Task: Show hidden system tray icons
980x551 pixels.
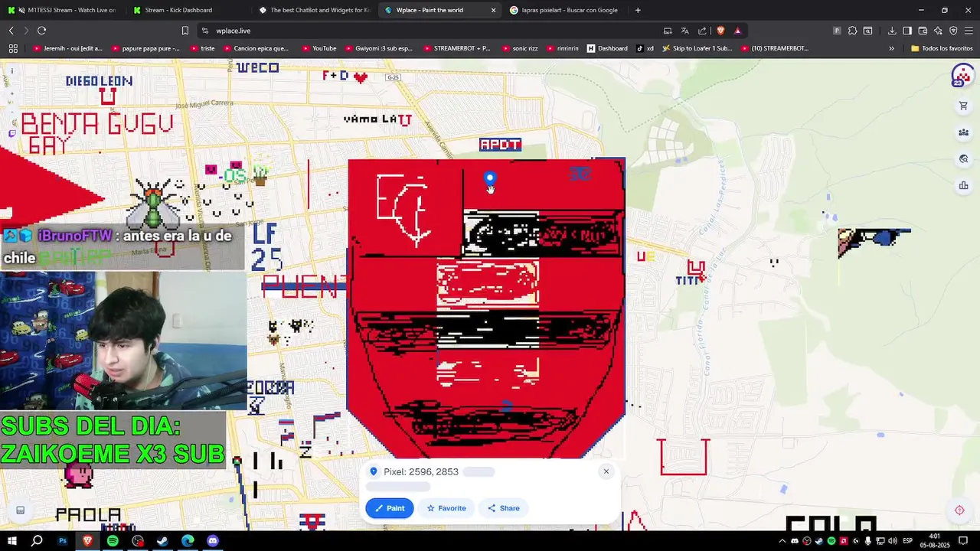Action: pos(782,541)
